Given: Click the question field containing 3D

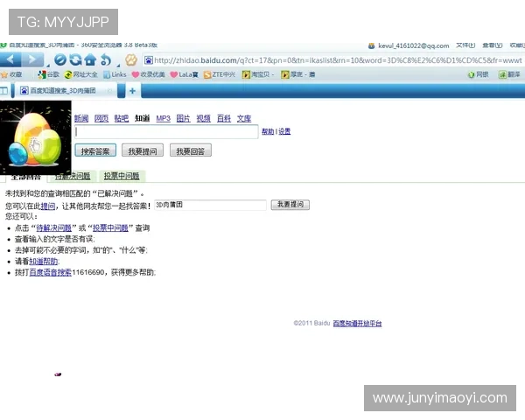Looking at the screenshot, I should [211, 205].
